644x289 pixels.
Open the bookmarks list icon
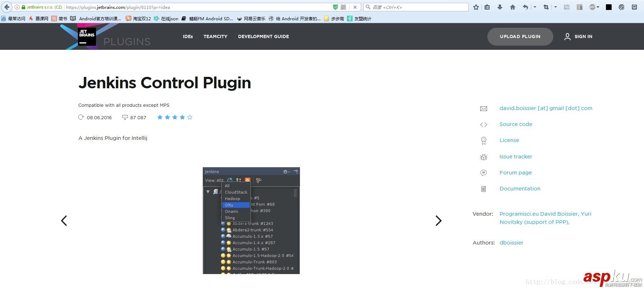coord(487,7)
